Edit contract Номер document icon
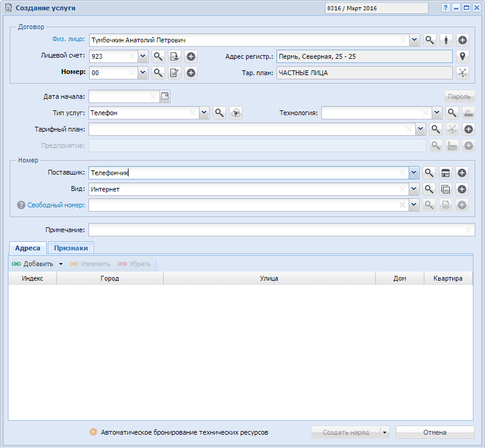Image resolution: width=485 pixels, height=448 pixels. pyautogui.click(x=175, y=73)
